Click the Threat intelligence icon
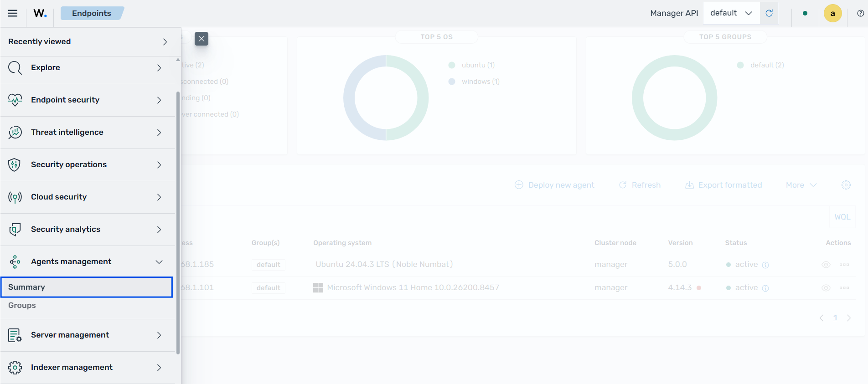868x384 pixels. tap(15, 133)
